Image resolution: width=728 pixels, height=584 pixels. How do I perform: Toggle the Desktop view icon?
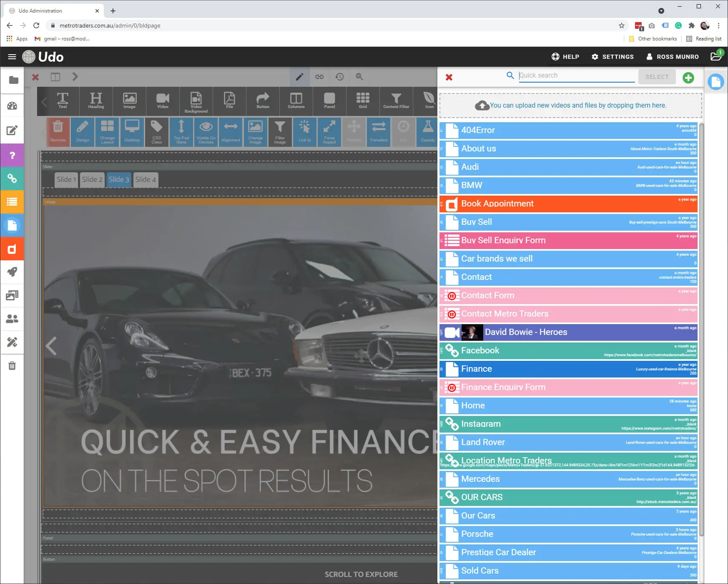(x=132, y=131)
